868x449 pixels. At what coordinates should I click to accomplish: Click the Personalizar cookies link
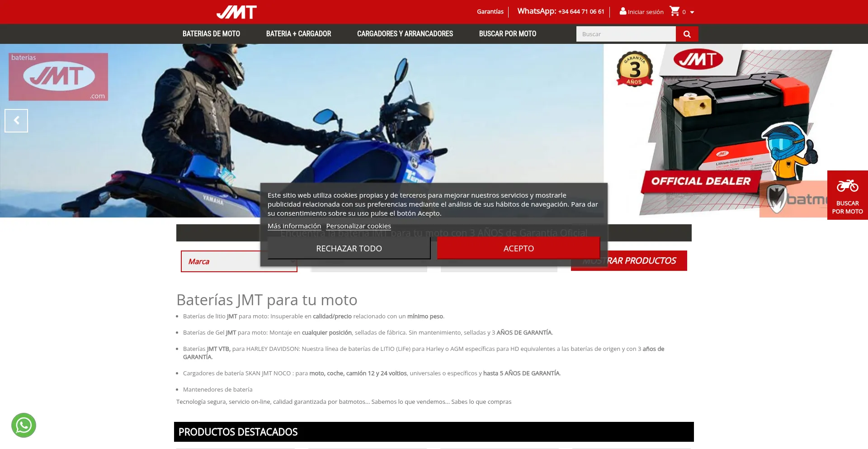click(x=359, y=226)
